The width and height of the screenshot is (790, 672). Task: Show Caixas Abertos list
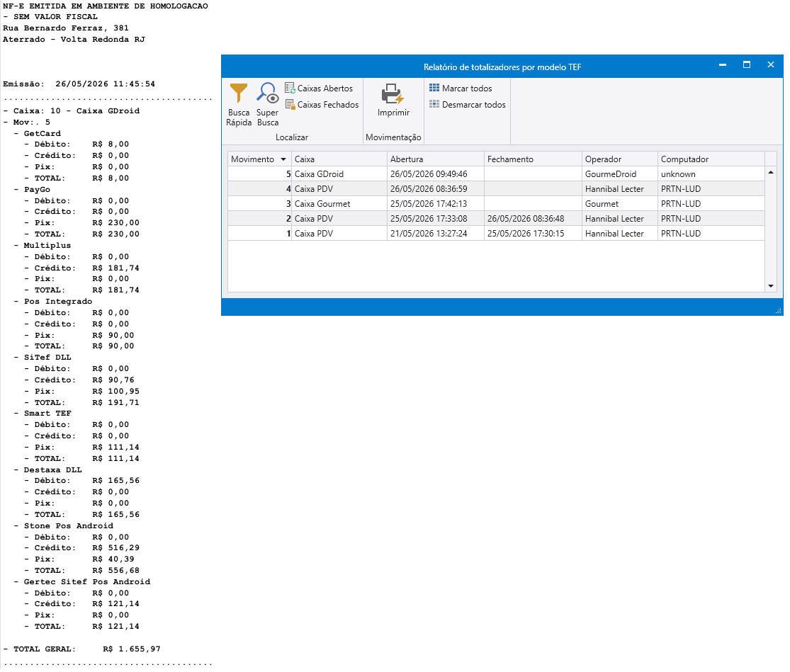319,88
